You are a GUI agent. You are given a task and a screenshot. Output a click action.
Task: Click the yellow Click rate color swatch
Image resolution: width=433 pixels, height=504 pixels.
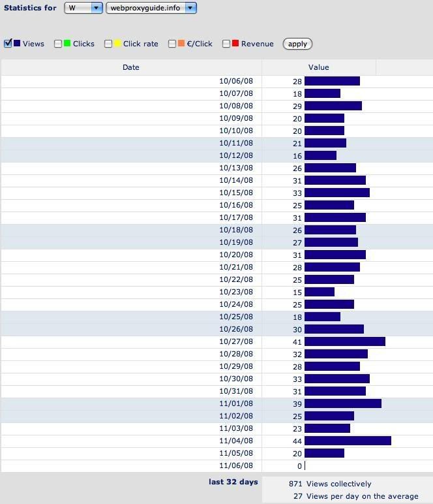117,44
